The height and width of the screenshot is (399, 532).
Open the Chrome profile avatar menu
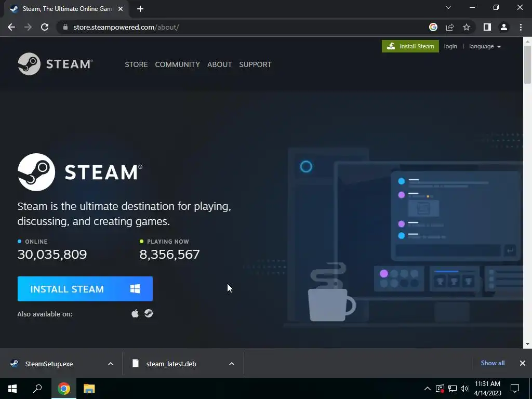pyautogui.click(x=504, y=27)
